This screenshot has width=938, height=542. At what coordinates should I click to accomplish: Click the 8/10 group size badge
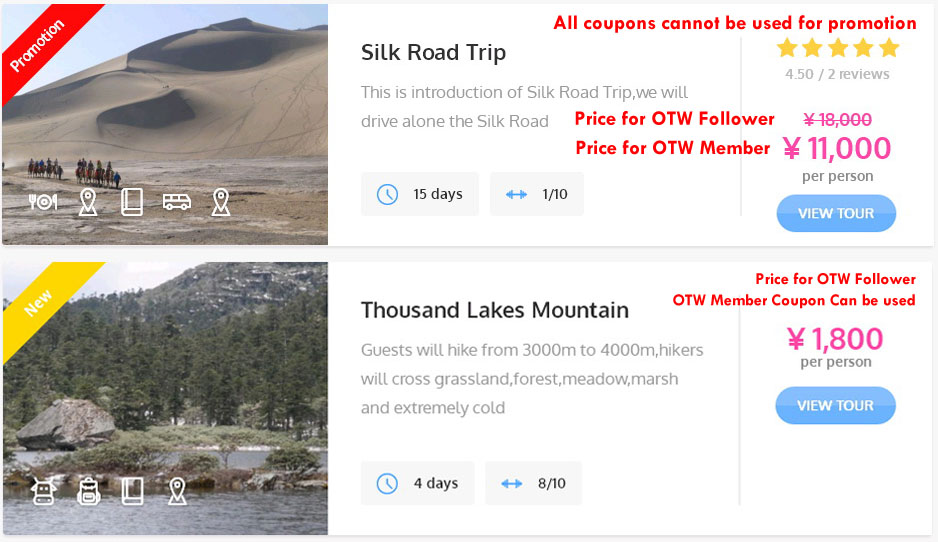click(533, 483)
